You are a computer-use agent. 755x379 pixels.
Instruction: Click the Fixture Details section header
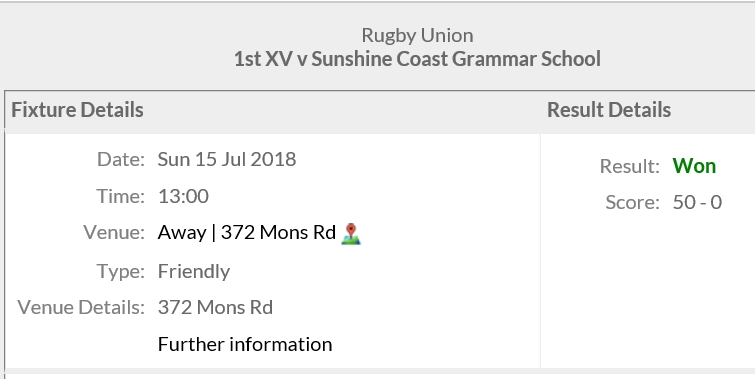(x=78, y=110)
